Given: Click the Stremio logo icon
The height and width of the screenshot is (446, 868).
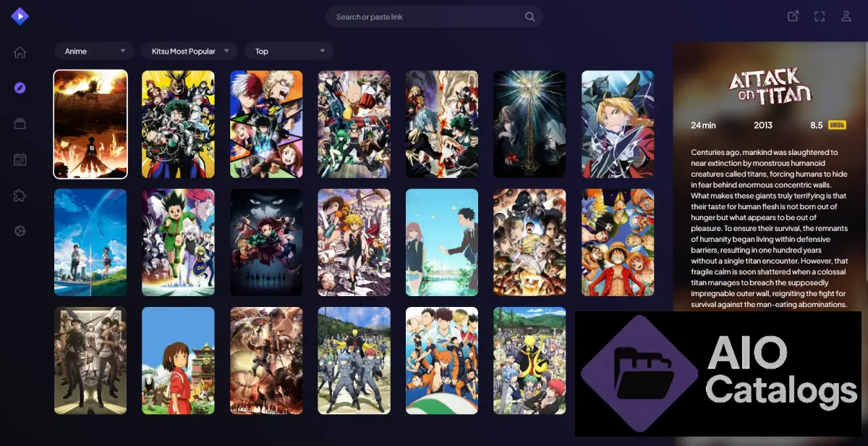Looking at the screenshot, I should pos(20,16).
